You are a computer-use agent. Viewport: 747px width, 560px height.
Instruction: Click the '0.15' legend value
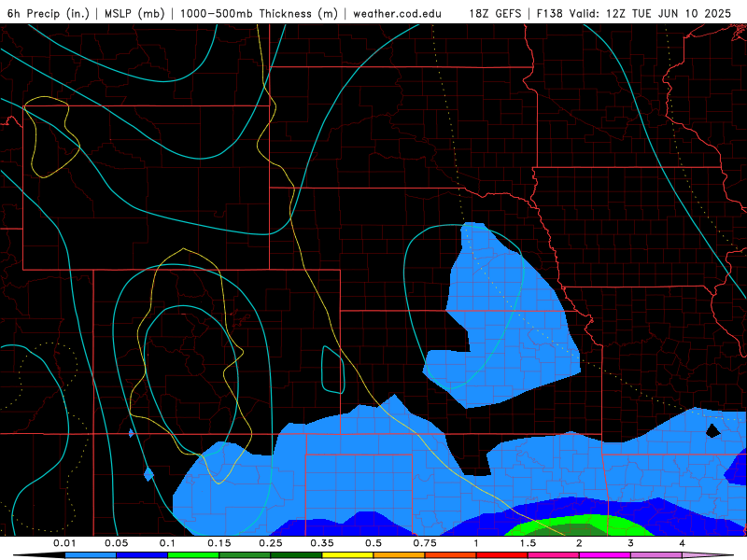point(219,543)
